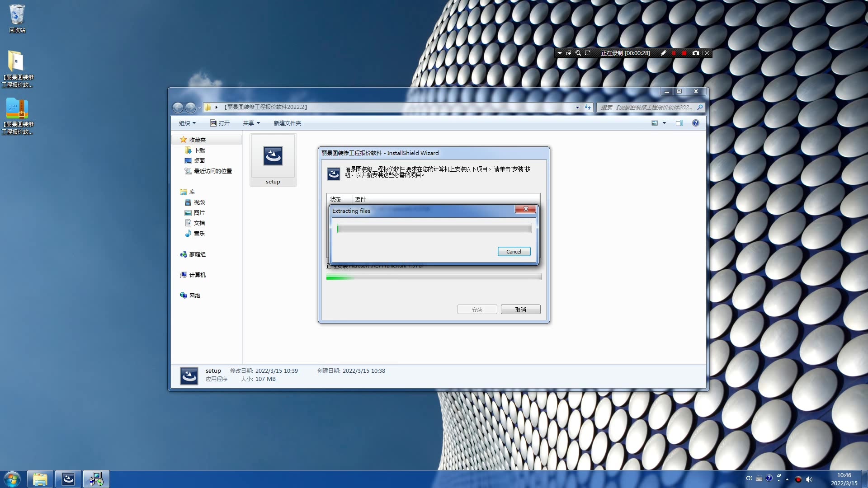Close the Extracting files dialog
The height and width of the screenshot is (488, 868).
tap(525, 209)
